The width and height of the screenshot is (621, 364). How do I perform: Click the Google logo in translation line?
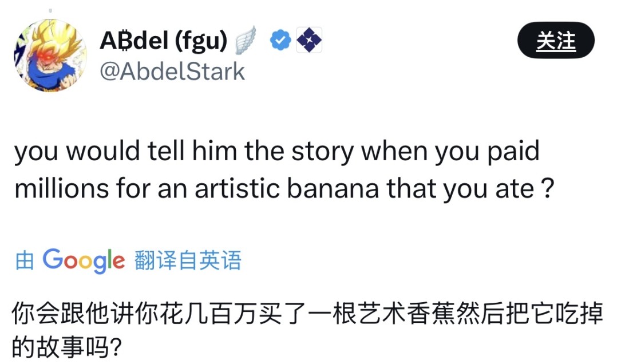(x=84, y=260)
